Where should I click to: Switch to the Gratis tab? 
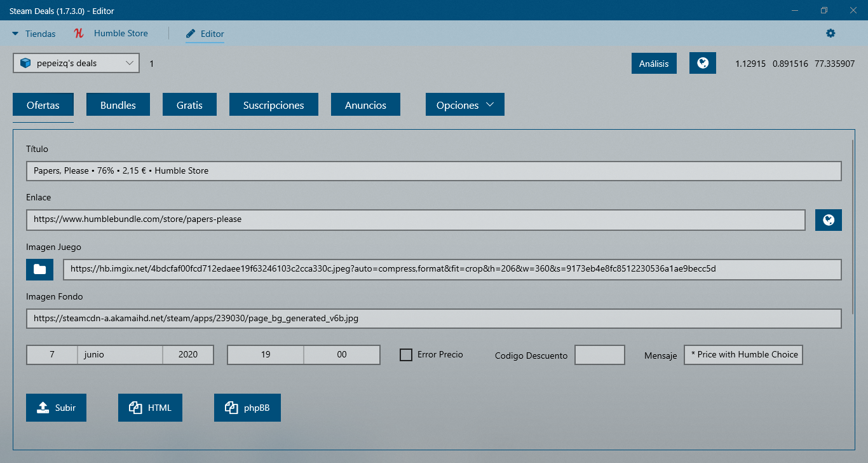click(189, 105)
